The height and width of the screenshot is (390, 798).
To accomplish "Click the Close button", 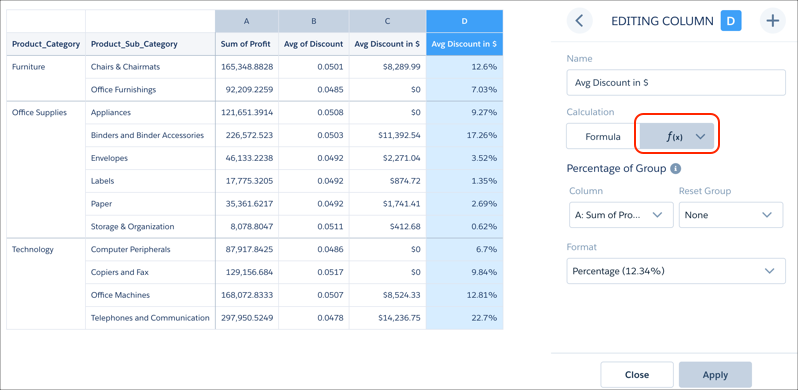I will click(x=637, y=375).
